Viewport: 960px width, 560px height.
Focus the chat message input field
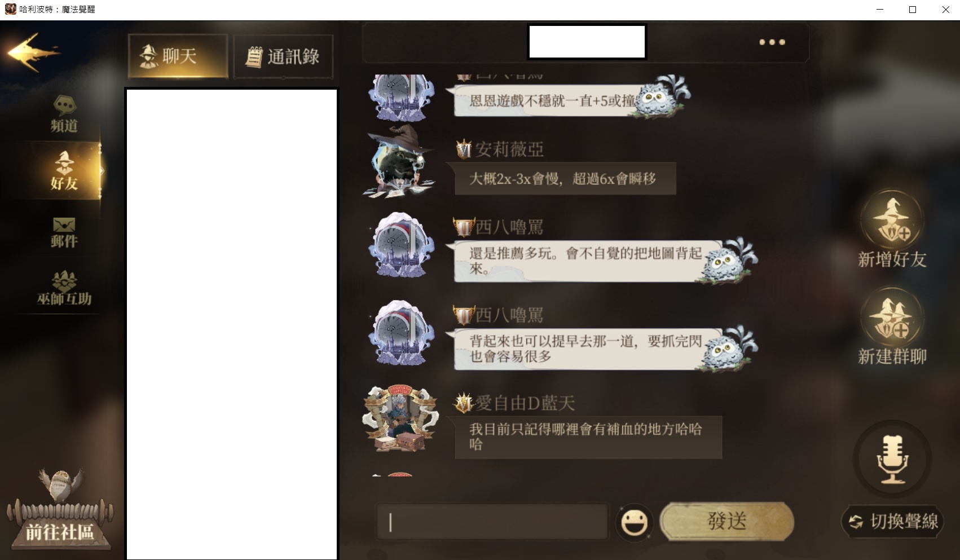point(492,522)
